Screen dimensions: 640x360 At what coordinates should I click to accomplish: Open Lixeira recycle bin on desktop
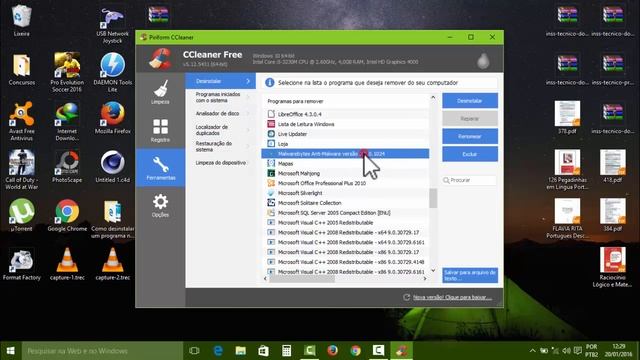click(x=21, y=20)
